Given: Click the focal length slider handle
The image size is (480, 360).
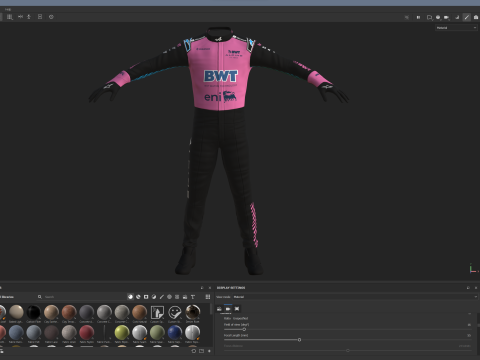Looking at the screenshot, I should pos(299,340).
